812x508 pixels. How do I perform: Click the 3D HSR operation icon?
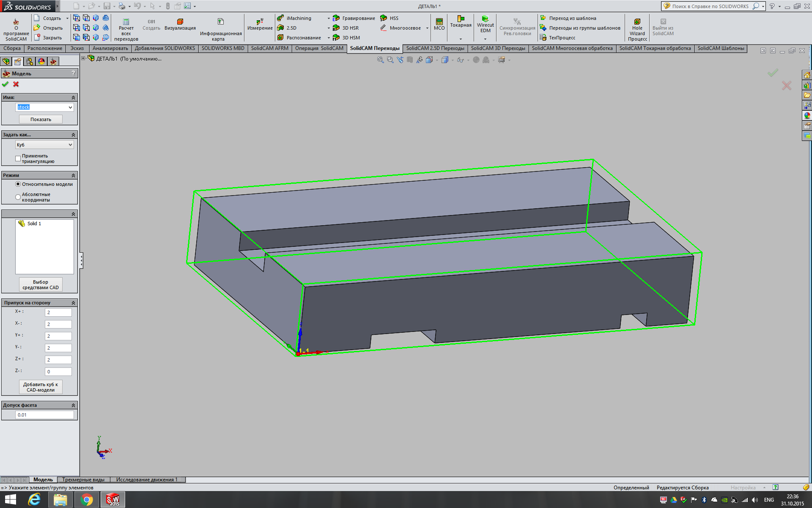click(x=336, y=28)
